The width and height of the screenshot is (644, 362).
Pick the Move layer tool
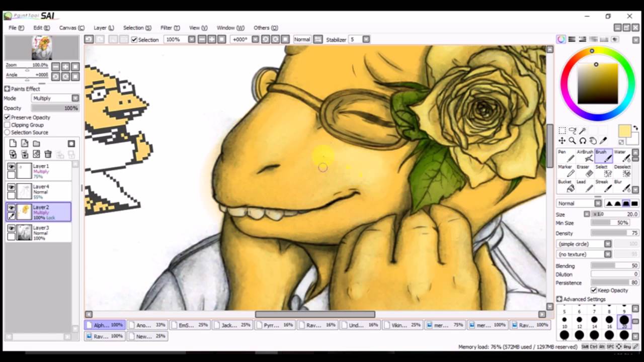tap(562, 141)
